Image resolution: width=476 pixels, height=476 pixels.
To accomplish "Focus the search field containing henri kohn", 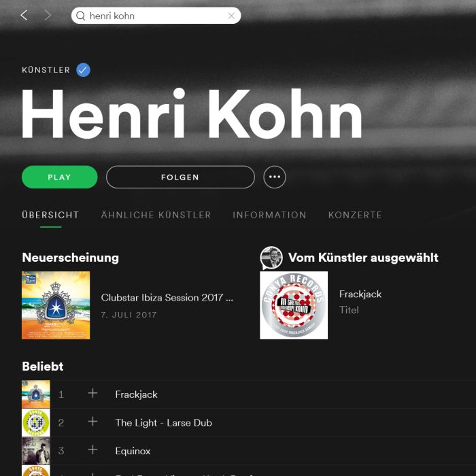I will pos(156,16).
